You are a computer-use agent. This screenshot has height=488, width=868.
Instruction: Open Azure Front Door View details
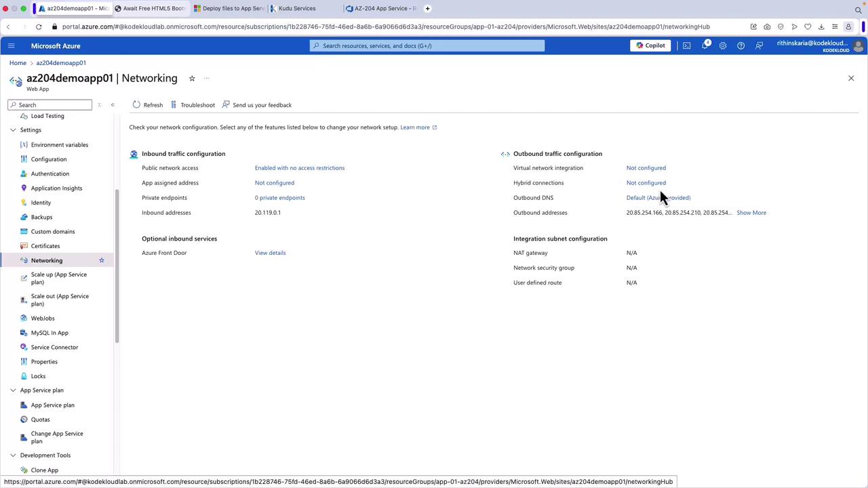coord(271,253)
